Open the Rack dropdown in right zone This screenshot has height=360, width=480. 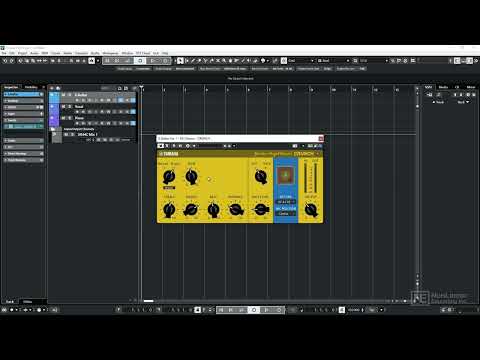point(463,102)
